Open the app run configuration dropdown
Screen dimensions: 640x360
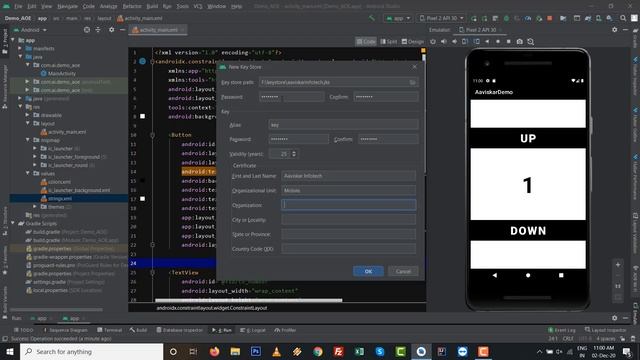coord(398,18)
